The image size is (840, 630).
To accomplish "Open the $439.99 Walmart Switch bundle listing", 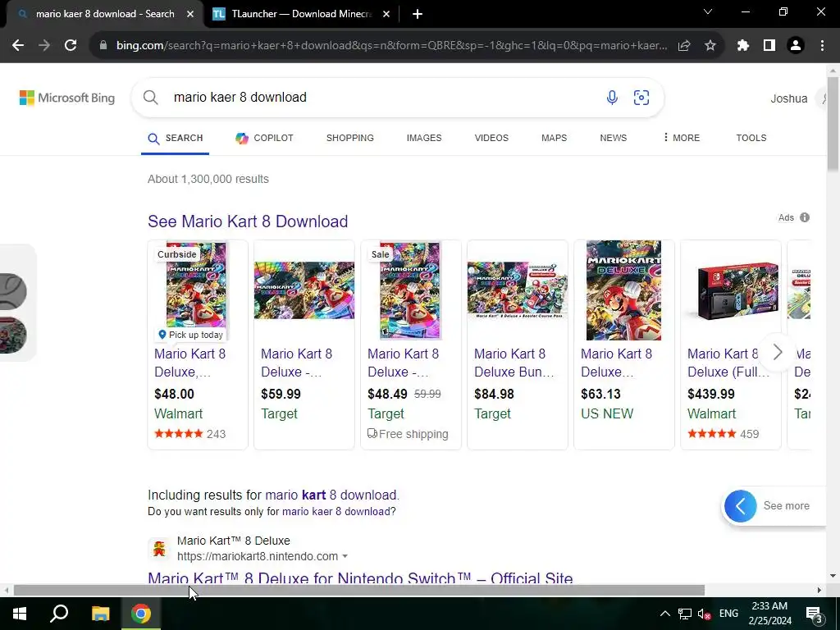I will pyautogui.click(x=731, y=345).
